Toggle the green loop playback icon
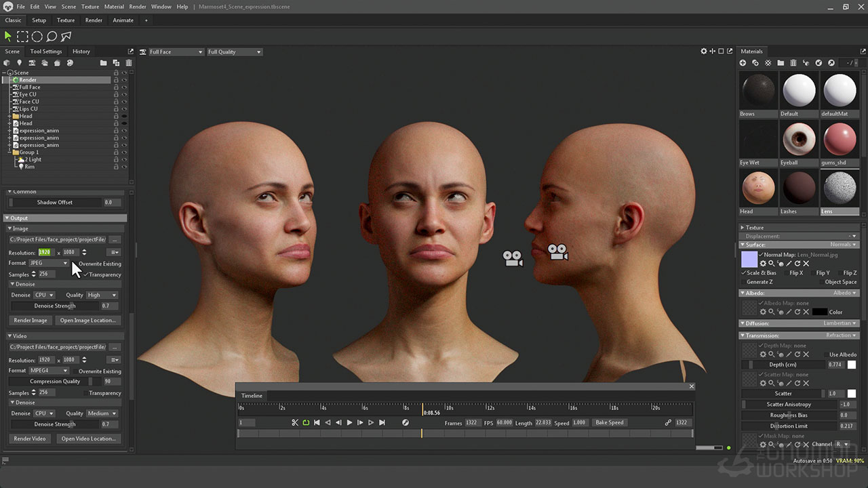 click(306, 422)
